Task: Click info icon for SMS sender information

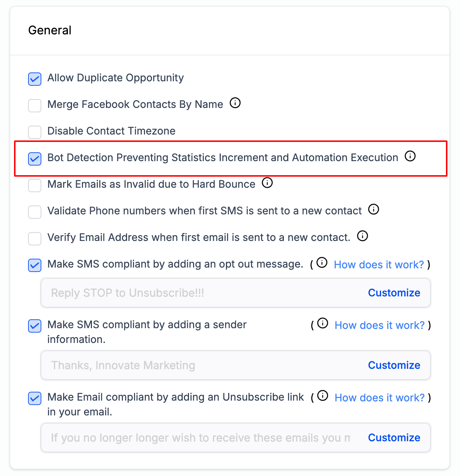Action: [323, 323]
